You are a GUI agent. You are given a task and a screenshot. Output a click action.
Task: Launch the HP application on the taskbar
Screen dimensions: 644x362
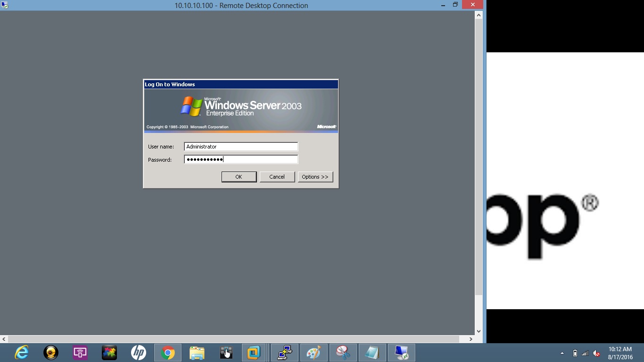139,352
